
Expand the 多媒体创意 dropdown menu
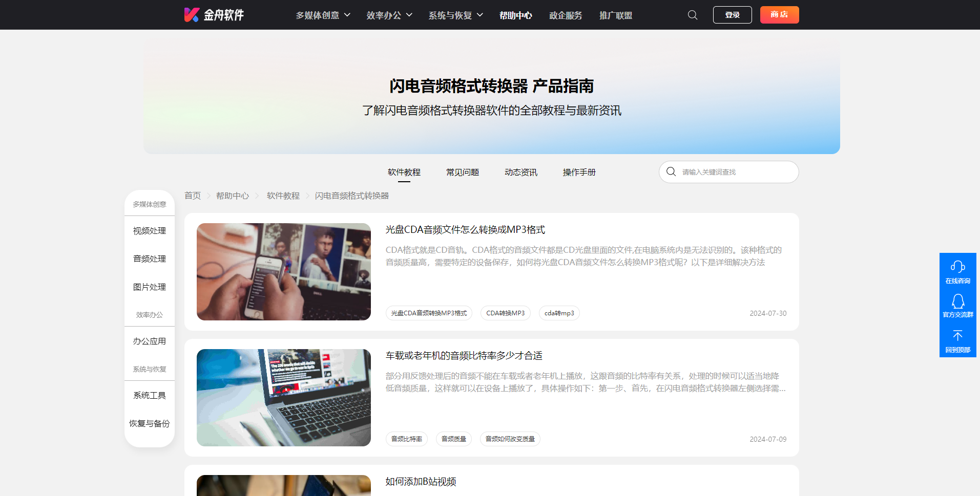point(323,15)
